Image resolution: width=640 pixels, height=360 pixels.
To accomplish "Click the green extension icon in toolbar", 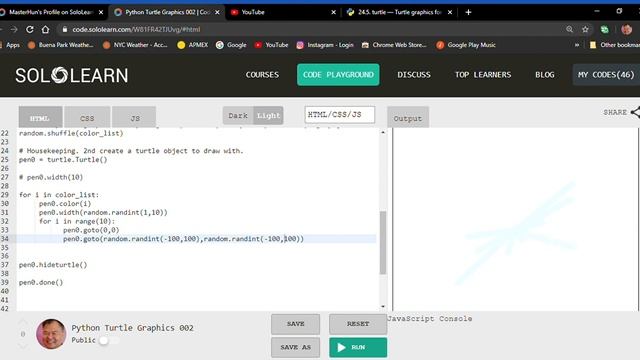I will (x=605, y=29).
